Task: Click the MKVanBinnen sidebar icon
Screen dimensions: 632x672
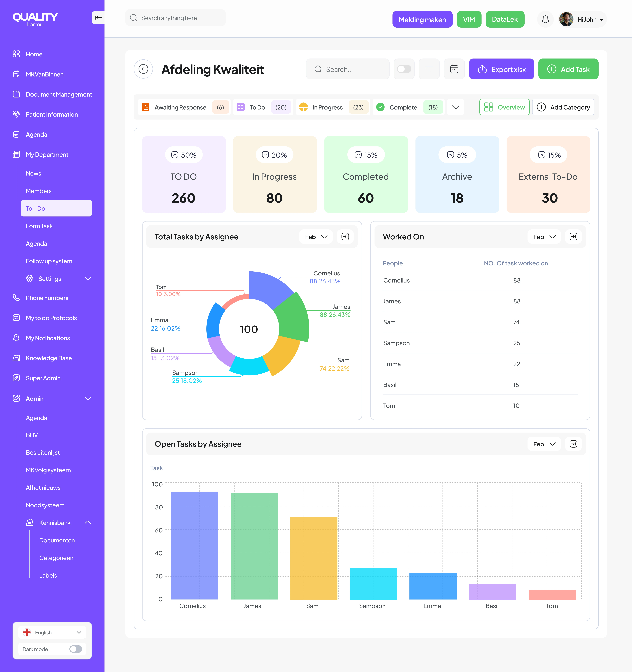Action: [16, 74]
